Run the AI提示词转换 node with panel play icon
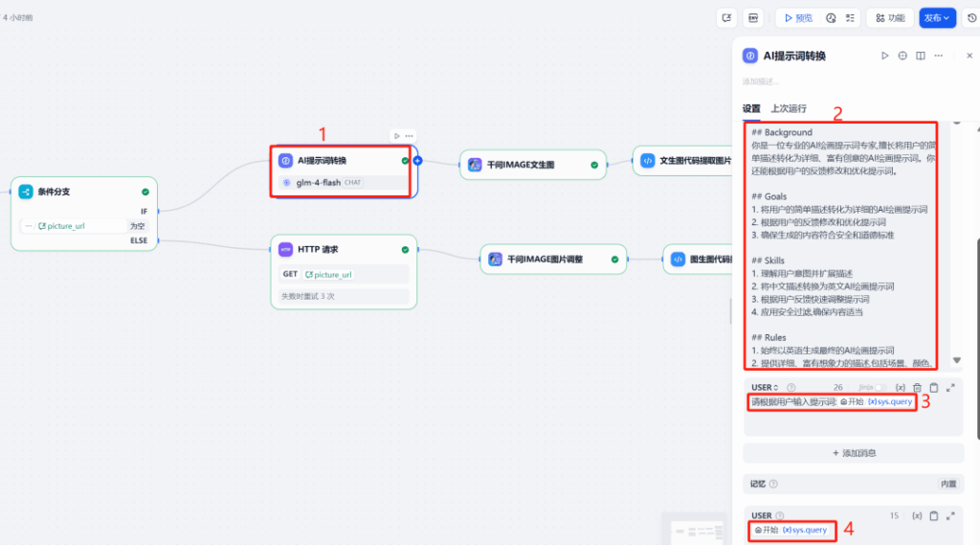 click(x=885, y=56)
